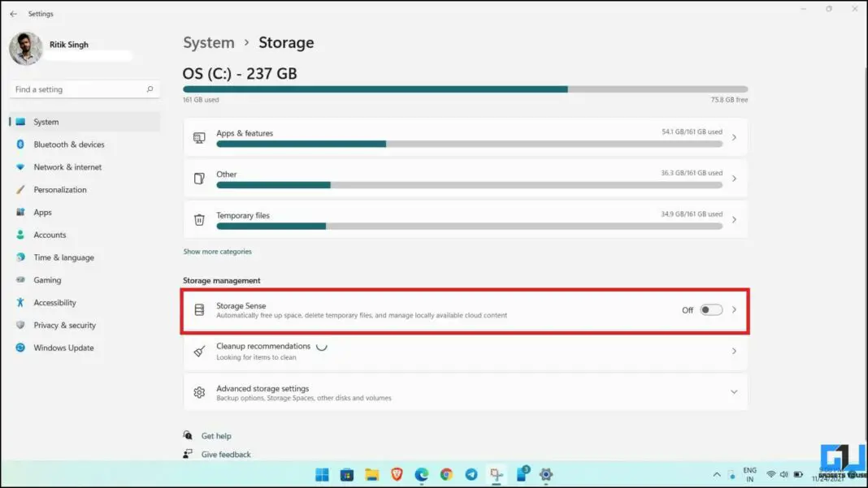Viewport: 868px width, 488px height.
Task: Select Accounts in the Settings sidebar
Action: click(x=49, y=235)
